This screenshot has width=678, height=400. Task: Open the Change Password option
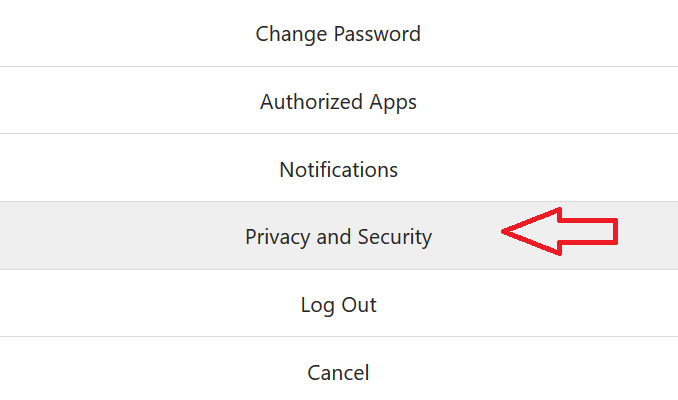338,34
